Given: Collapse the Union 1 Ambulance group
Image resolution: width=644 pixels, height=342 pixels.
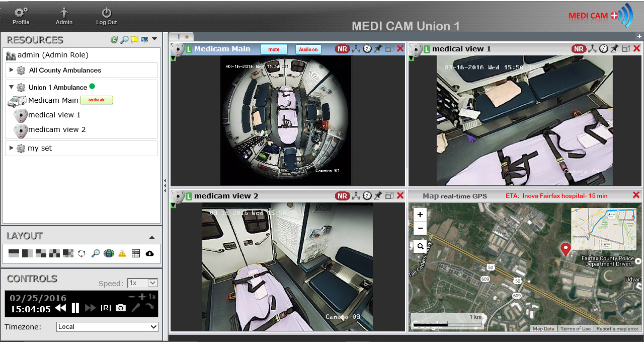Looking at the screenshot, I should 12,87.
